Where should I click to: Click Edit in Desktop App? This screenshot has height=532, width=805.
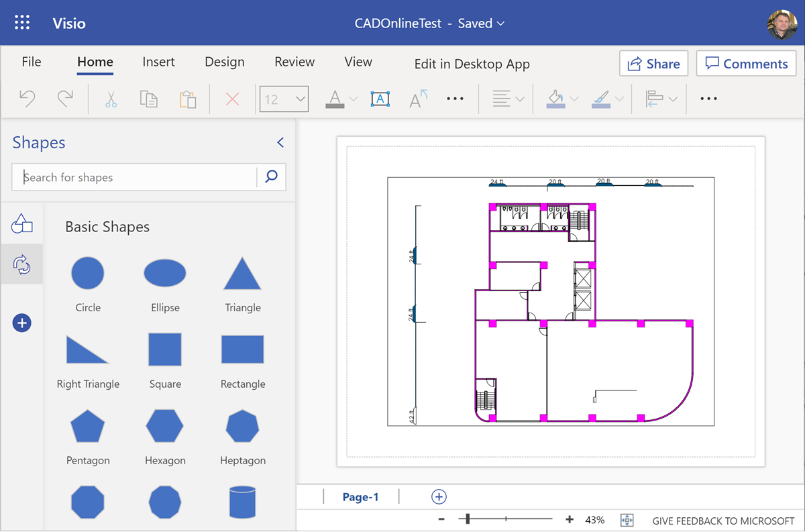472,64
